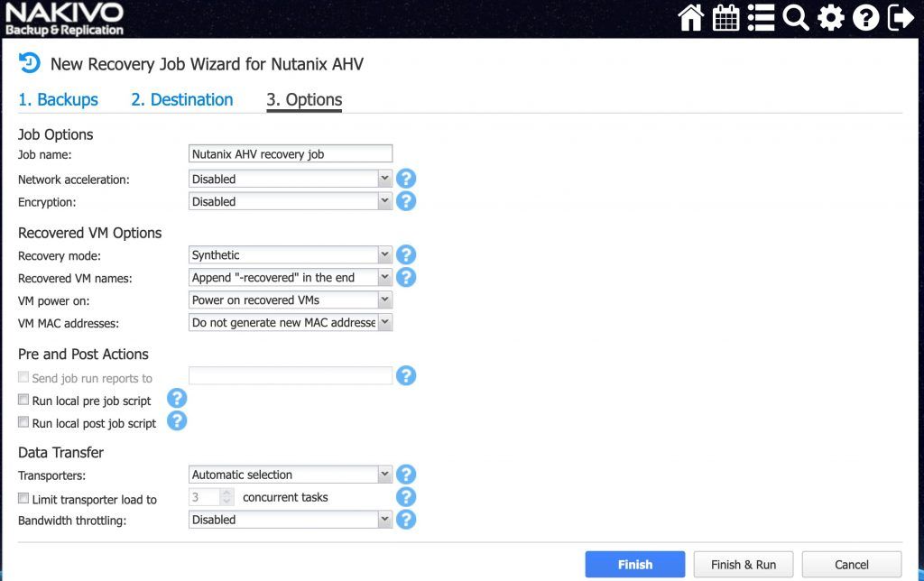Show help for Send job run reports

(x=406, y=375)
